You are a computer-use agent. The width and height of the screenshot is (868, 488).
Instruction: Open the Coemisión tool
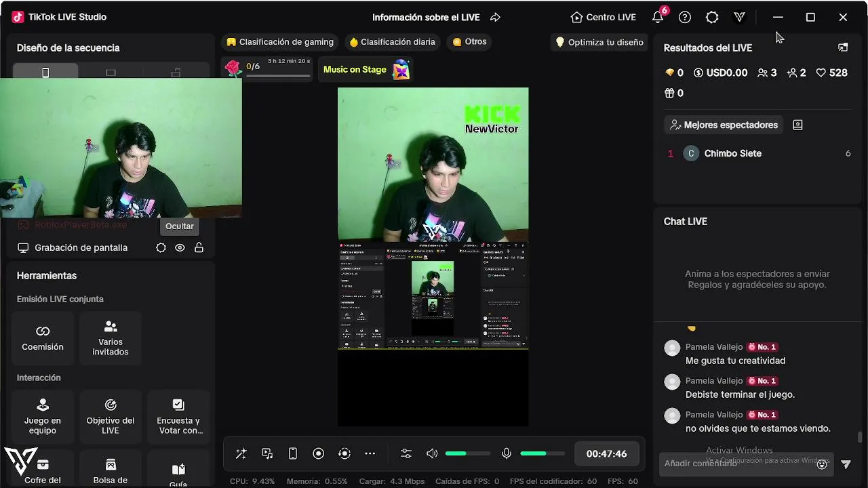click(x=43, y=338)
